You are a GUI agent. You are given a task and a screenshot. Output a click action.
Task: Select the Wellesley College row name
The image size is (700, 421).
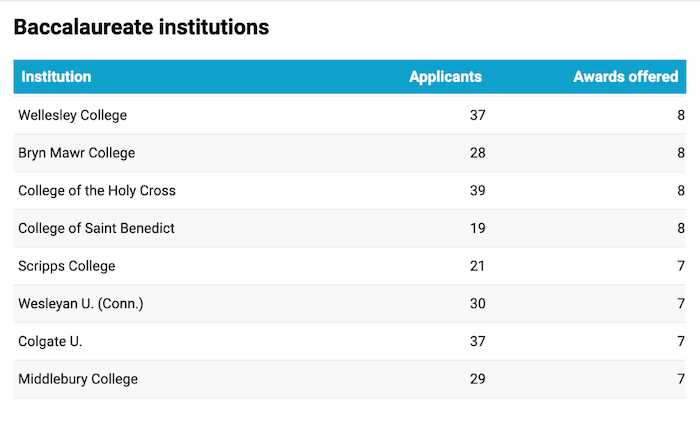(x=73, y=115)
